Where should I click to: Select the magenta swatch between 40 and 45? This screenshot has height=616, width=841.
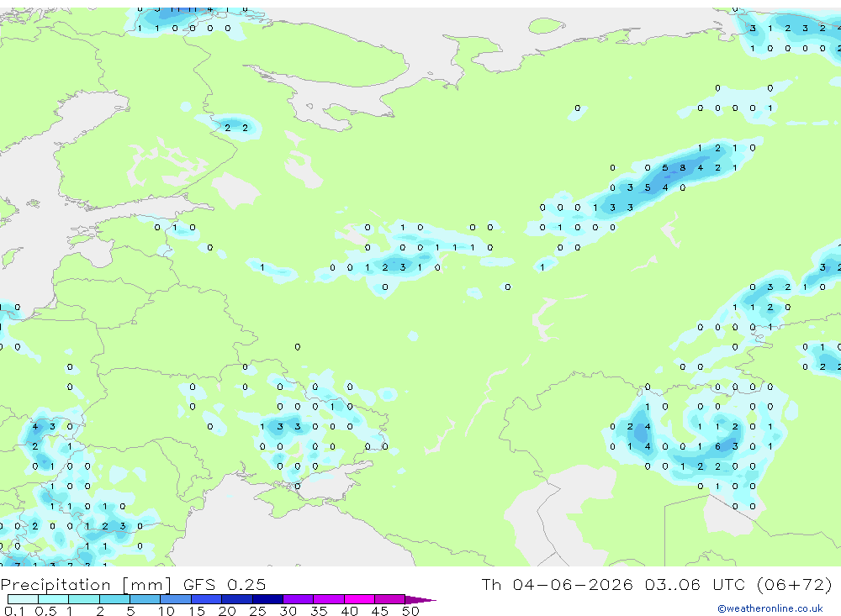tap(359, 599)
